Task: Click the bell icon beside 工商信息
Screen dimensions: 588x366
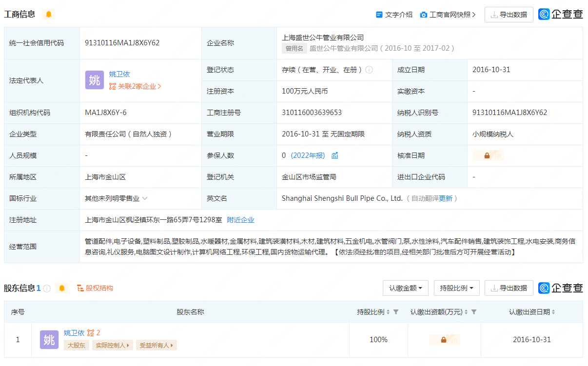Action: 49,15
